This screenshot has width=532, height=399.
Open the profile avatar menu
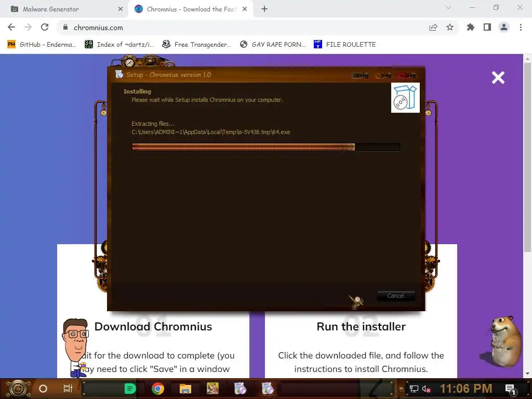click(x=504, y=27)
